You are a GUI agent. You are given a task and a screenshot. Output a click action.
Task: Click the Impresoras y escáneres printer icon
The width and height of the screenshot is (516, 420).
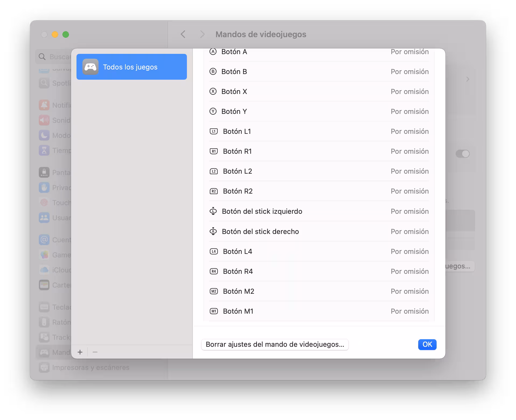(44, 367)
